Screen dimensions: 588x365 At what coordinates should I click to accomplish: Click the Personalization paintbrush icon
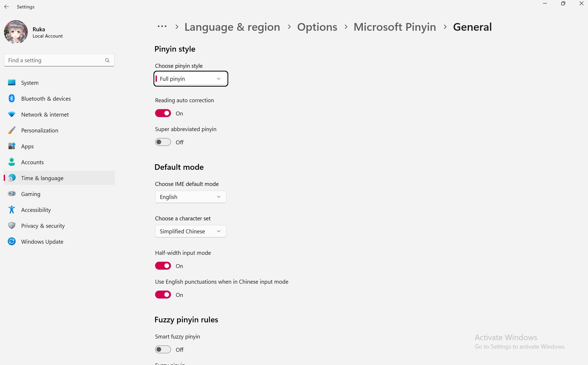tap(12, 130)
